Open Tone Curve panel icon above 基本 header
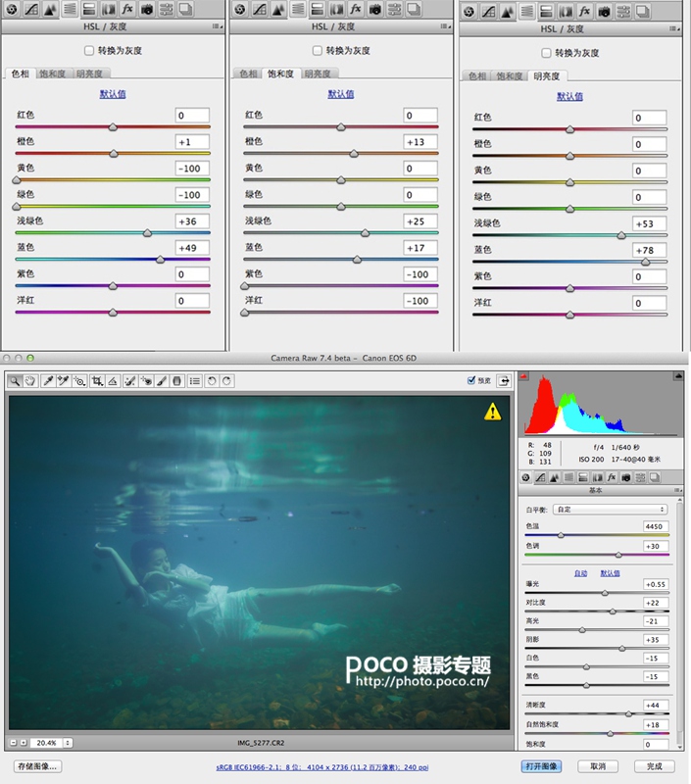The width and height of the screenshot is (691, 784). (540, 477)
